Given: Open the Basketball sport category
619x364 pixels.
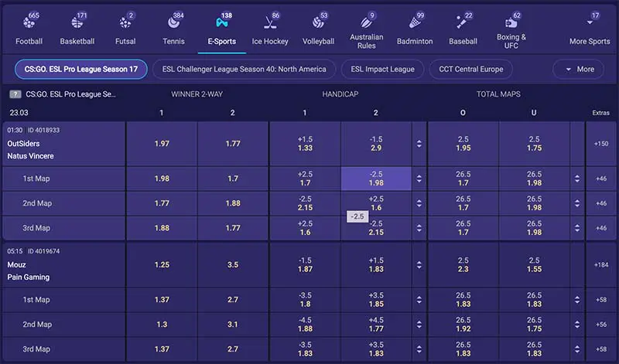Looking at the screenshot, I should click(x=77, y=29).
